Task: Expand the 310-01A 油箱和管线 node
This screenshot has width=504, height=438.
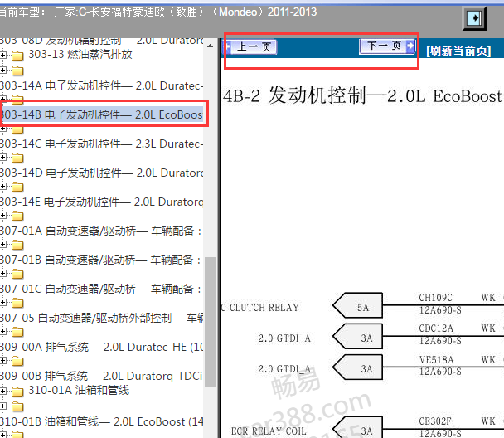Action: point(2,391)
